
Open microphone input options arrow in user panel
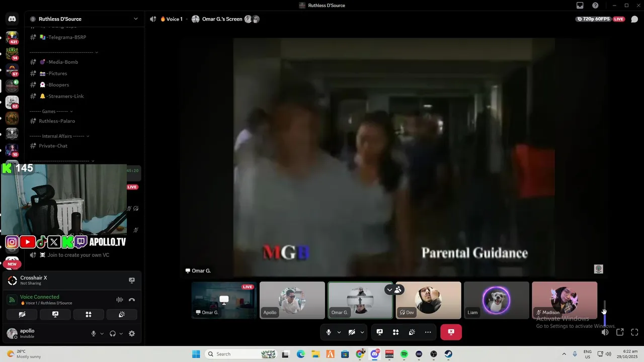click(x=102, y=333)
